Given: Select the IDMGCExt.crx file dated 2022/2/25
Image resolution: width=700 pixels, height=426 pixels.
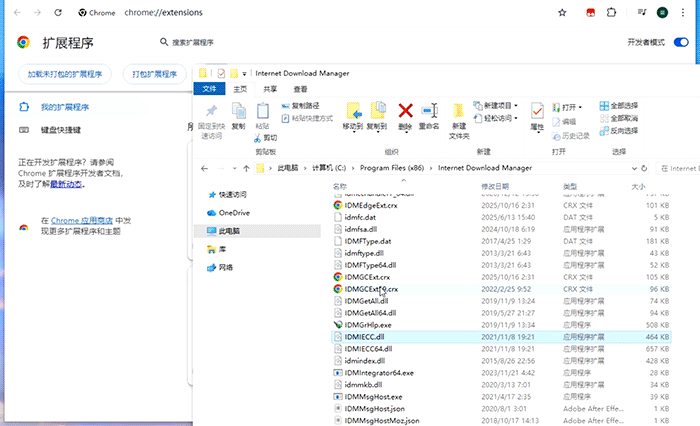Looking at the screenshot, I should pyautogui.click(x=372, y=289).
